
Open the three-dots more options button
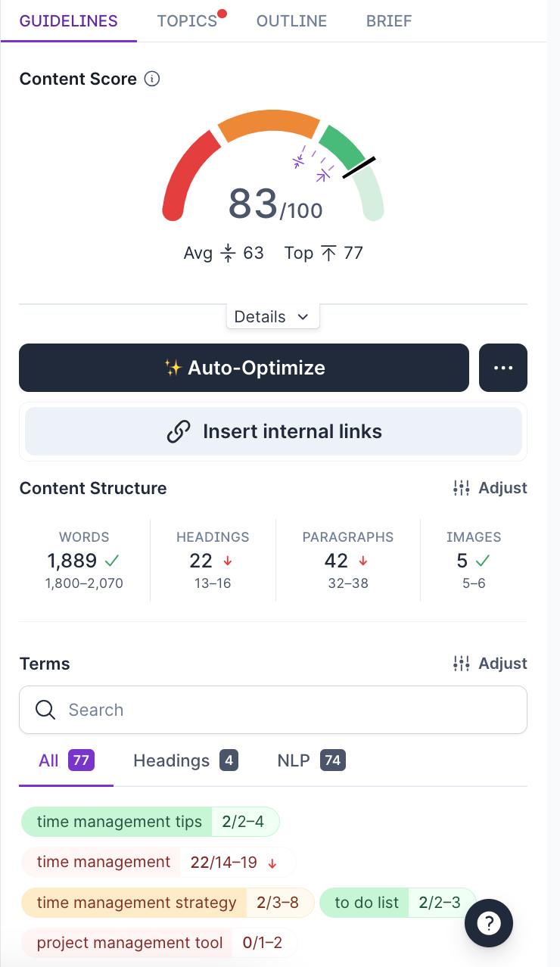(503, 368)
